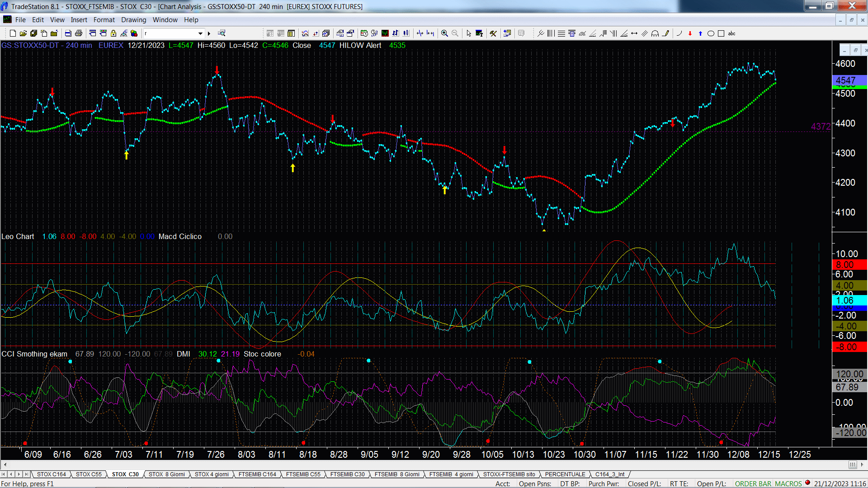
Task: Select the trendline drawing tool
Action: pyautogui.click(x=541, y=33)
